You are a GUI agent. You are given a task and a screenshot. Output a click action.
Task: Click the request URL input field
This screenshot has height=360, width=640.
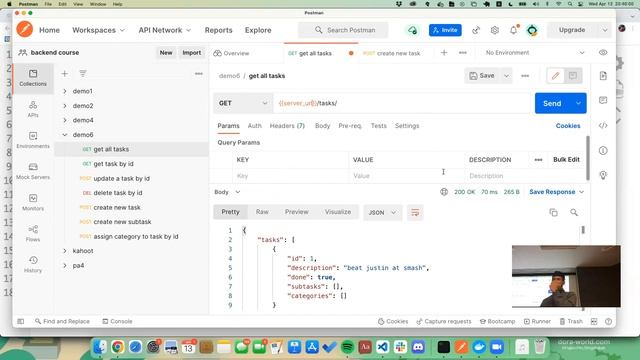point(402,103)
